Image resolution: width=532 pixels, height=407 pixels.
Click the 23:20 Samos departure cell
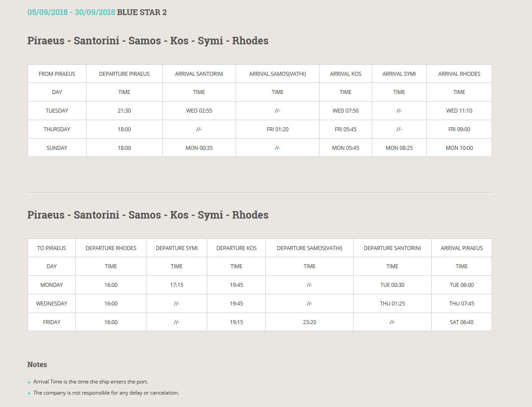point(309,322)
